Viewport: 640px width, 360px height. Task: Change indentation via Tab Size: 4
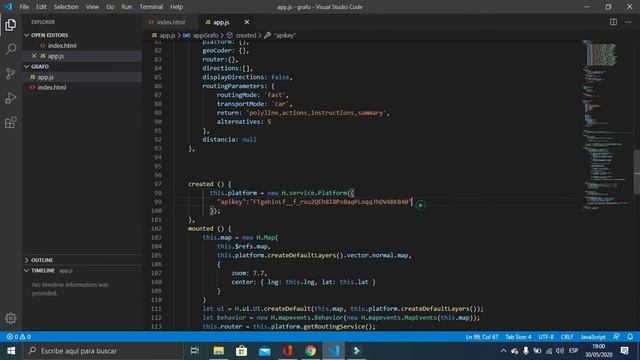point(518,337)
